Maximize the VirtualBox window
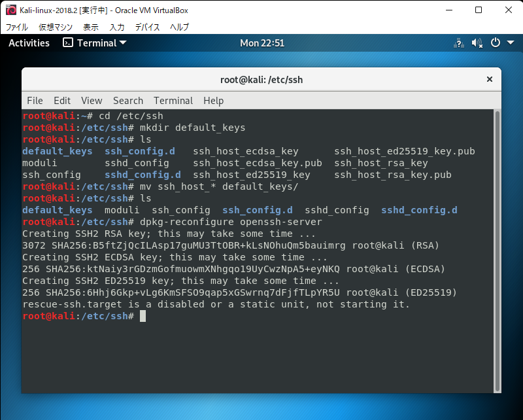Image resolution: width=523 pixels, height=420 pixels. tap(479, 10)
